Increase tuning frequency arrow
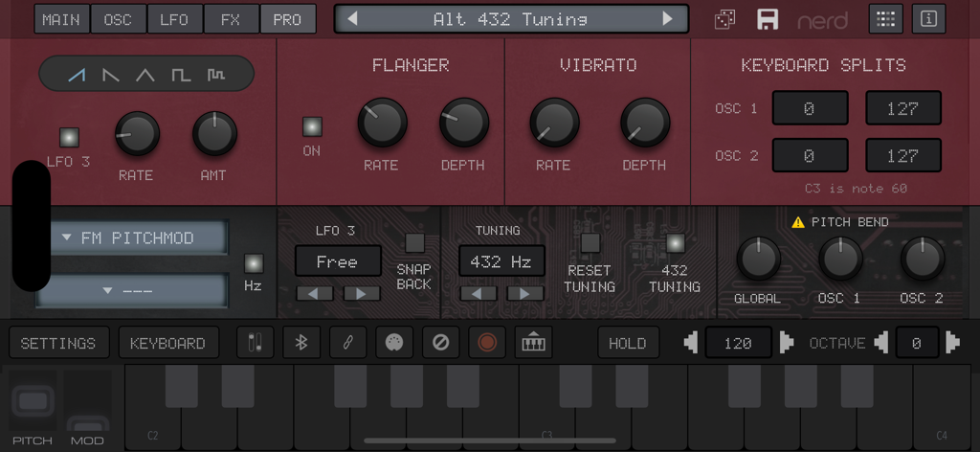Screen dimensions: 980x452 pyautogui.click(x=525, y=294)
